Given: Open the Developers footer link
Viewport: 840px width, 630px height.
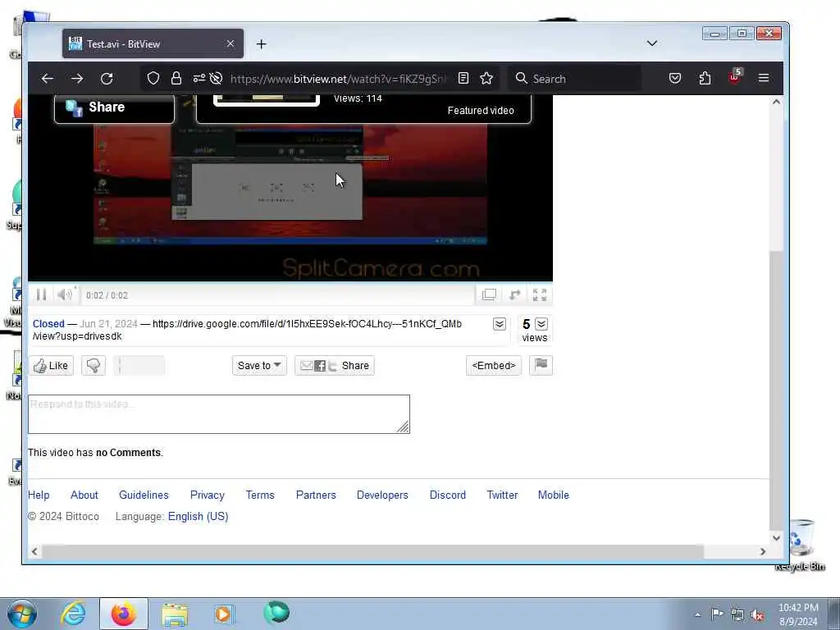Looking at the screenshot, I should click(x=382, y=495).
